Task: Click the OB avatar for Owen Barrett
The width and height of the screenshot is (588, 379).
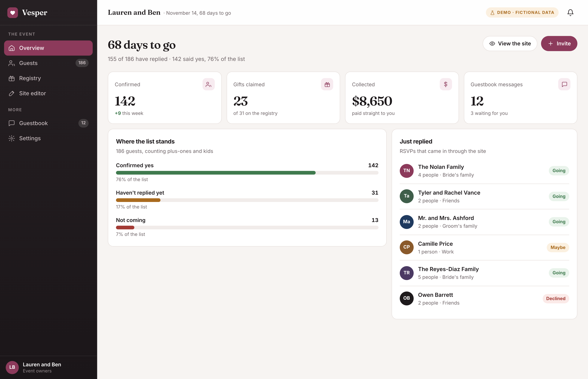Action: 406,298
